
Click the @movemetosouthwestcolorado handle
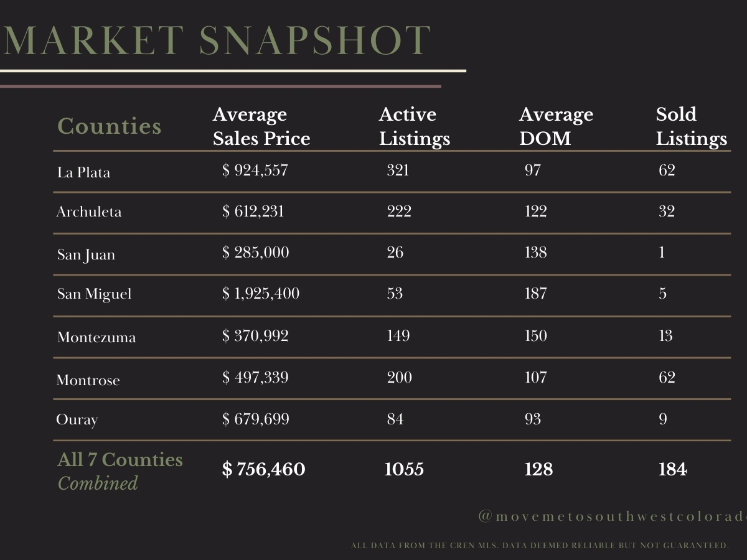click(x=613, y=517)
